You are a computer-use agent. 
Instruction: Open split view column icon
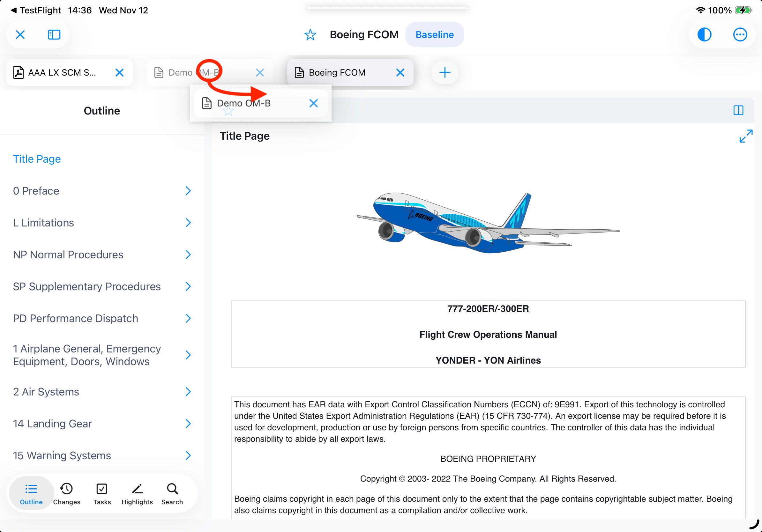[x=738, y=110]
